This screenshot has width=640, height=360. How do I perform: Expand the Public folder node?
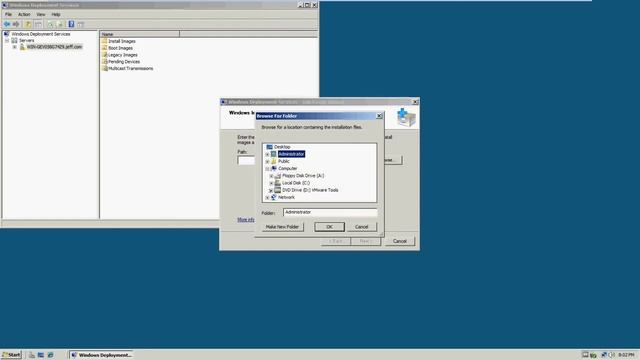click(267, 162)
